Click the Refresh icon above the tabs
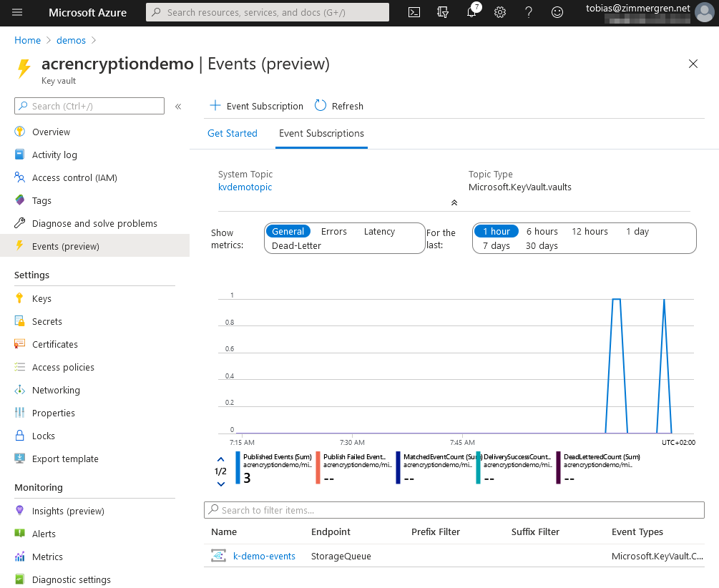This screenshot has height=588, width=719. pyautogui.click(x=319, y=105)
